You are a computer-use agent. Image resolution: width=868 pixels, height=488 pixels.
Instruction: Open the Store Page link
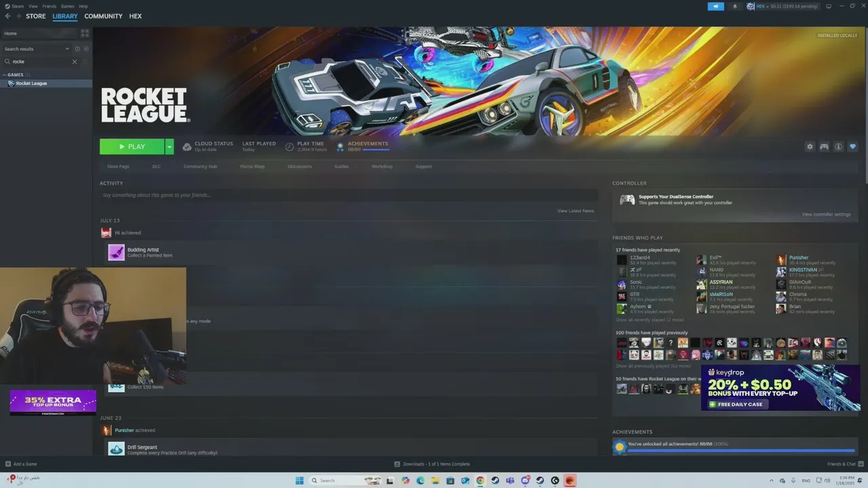pos(118,166)
